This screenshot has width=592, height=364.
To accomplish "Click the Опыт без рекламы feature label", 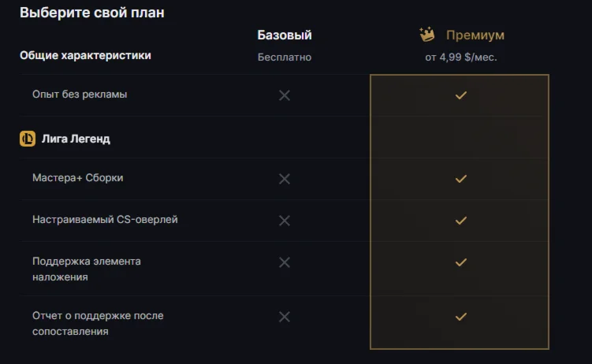I will [x=80, y=95].
